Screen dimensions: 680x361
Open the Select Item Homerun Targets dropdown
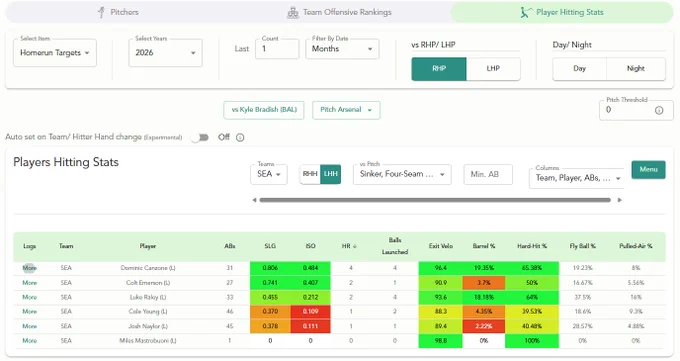pos(55,53)
